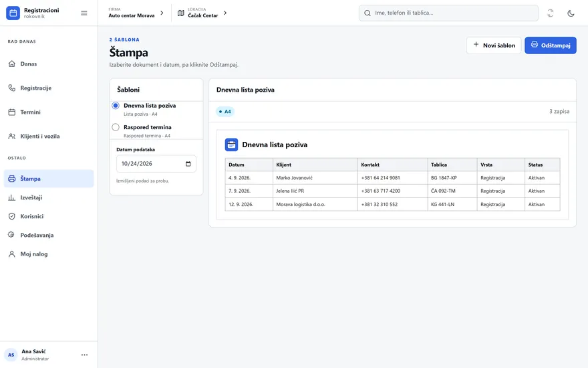Open Registracije via its phone icon

click(12, 88)
